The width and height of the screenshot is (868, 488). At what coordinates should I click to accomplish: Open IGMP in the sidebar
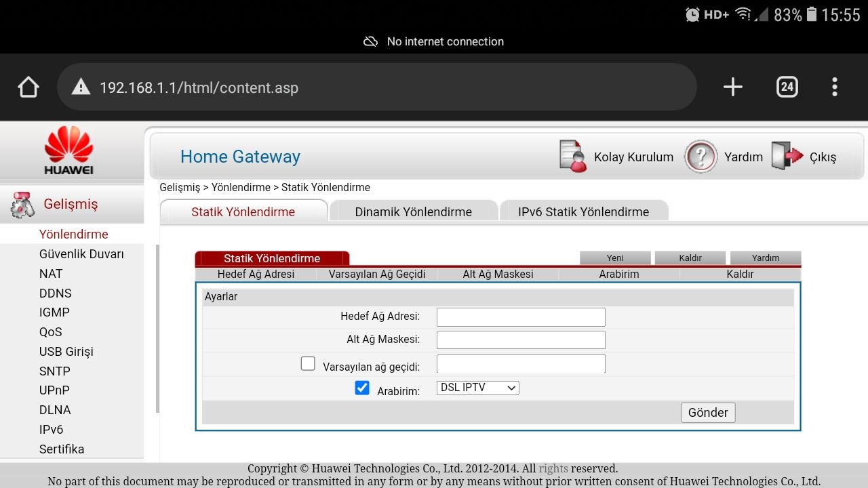click(54, 312)
